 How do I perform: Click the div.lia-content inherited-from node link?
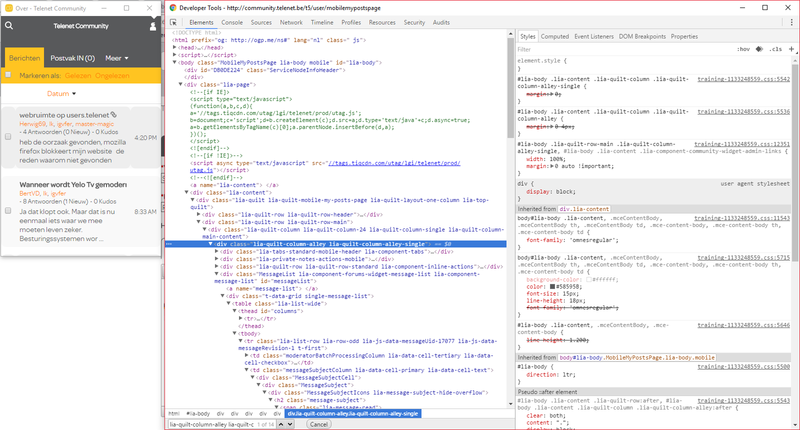584,209
